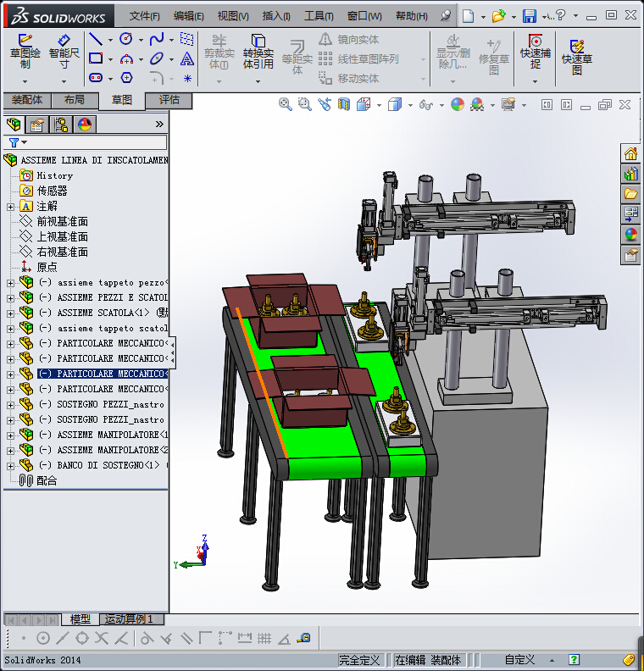Image resolution: width=644 pixels, height=671 pixels.
Task: Select the Point sketch tool
Action: pos(187,78)
